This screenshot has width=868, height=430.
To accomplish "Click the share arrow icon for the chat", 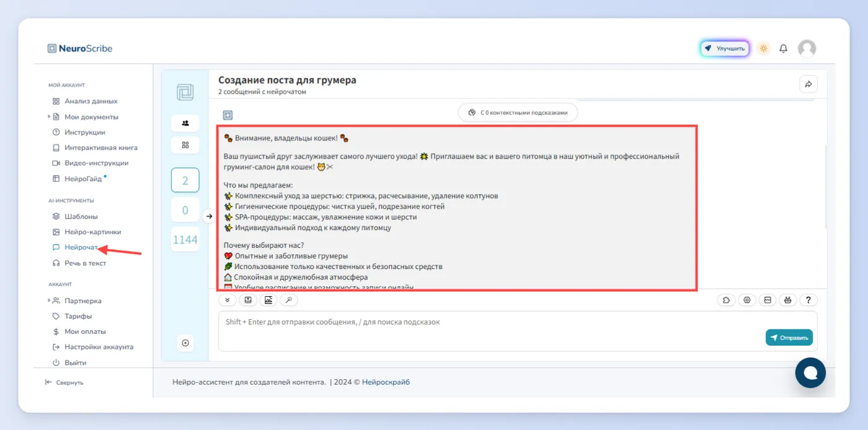I will pos(808,84).
